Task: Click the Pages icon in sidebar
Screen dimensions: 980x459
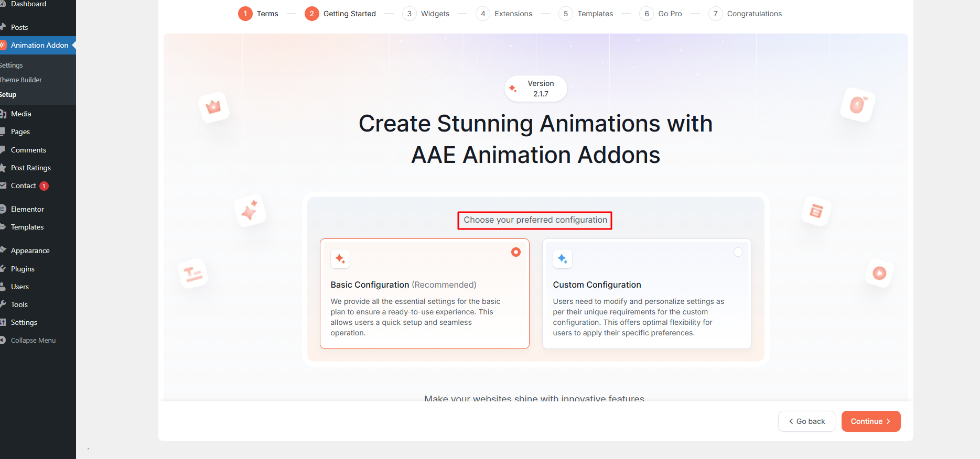Action: pyautogui.click(x=2, y=132)
